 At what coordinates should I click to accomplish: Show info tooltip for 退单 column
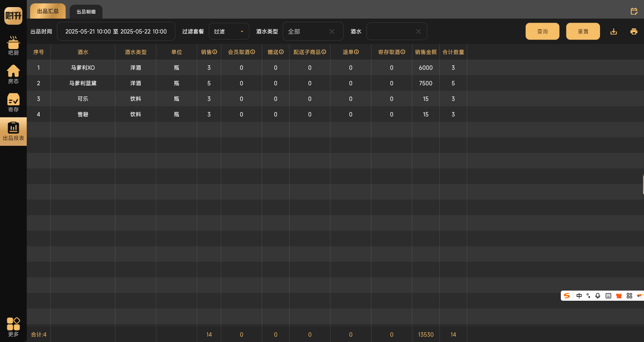[356, 52]
